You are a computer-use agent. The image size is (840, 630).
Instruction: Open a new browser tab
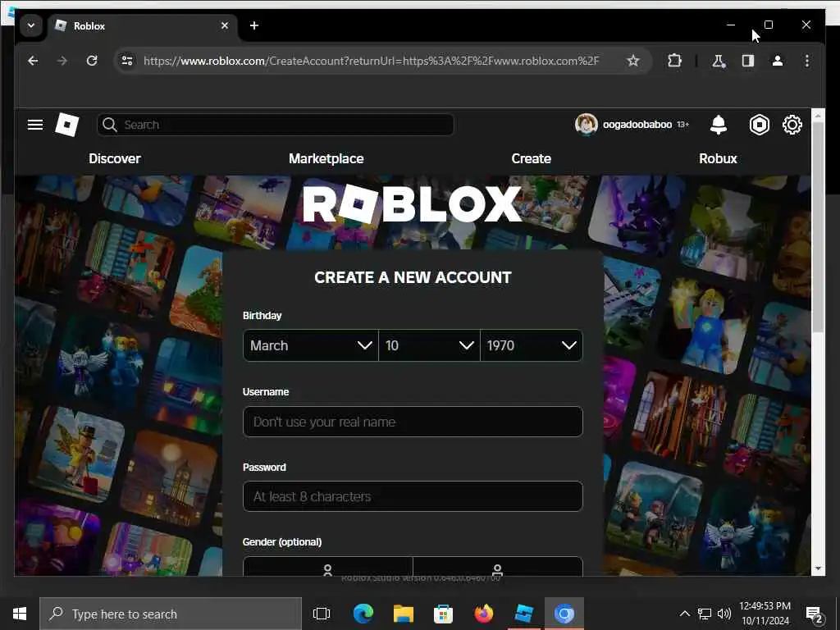click(254, 25)
